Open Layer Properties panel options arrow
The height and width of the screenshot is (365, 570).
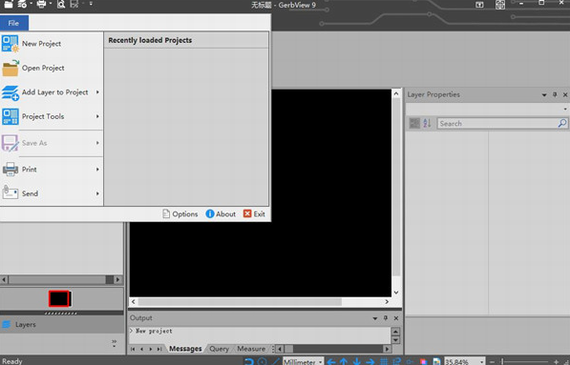544,95
